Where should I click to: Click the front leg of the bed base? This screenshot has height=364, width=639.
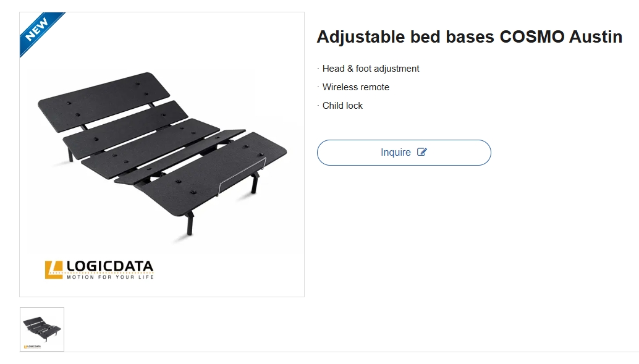(190, 222)
